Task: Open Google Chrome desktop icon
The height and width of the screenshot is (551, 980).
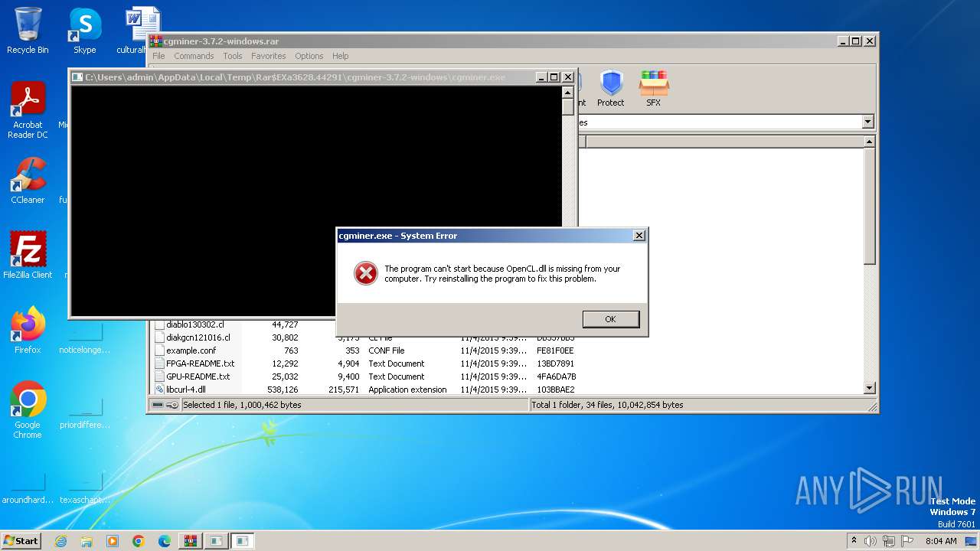Action: (28, 410)
